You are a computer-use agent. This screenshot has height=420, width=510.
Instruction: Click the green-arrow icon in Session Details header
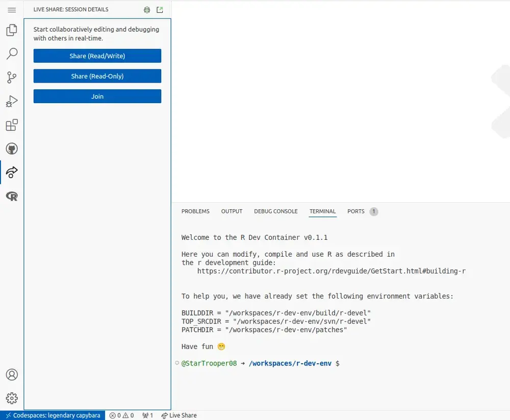point(160,10)
